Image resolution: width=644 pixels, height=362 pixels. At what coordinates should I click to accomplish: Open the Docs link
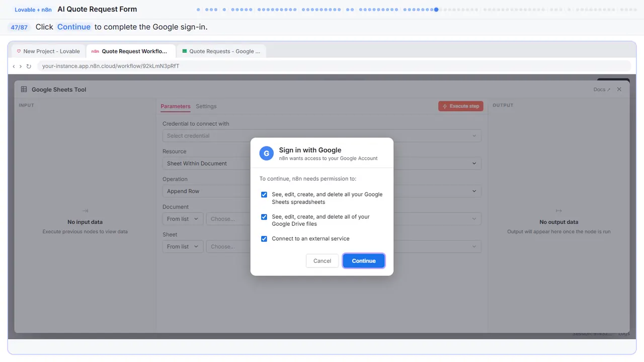(x=602, y=89)
